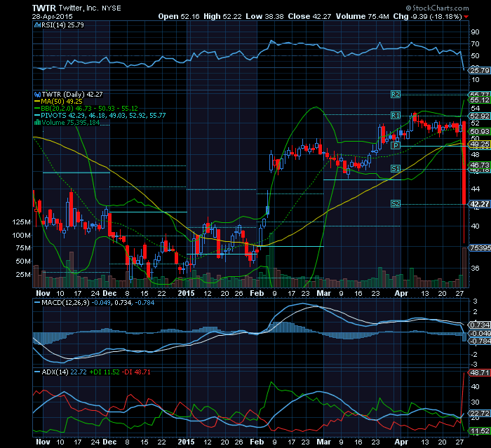Select the R1 pivot label
Image resolution: width=491 pixels, height=448 pixels.
click(396, 115)
